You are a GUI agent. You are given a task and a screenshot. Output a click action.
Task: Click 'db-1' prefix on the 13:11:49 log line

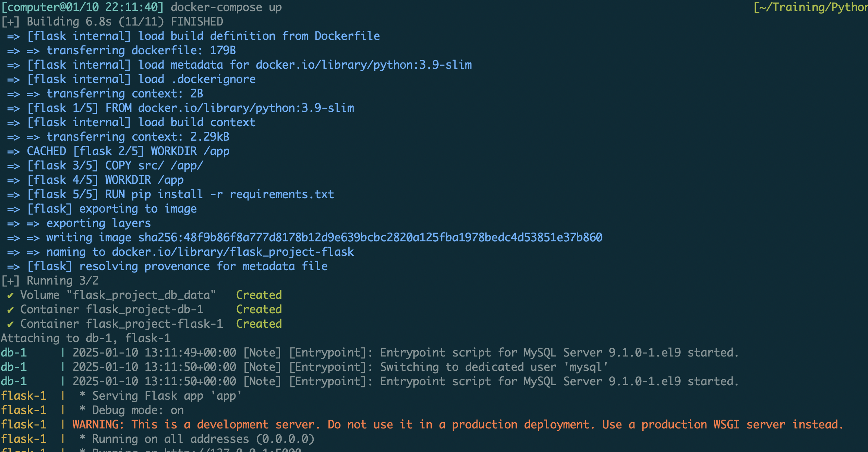click(14, 353)
